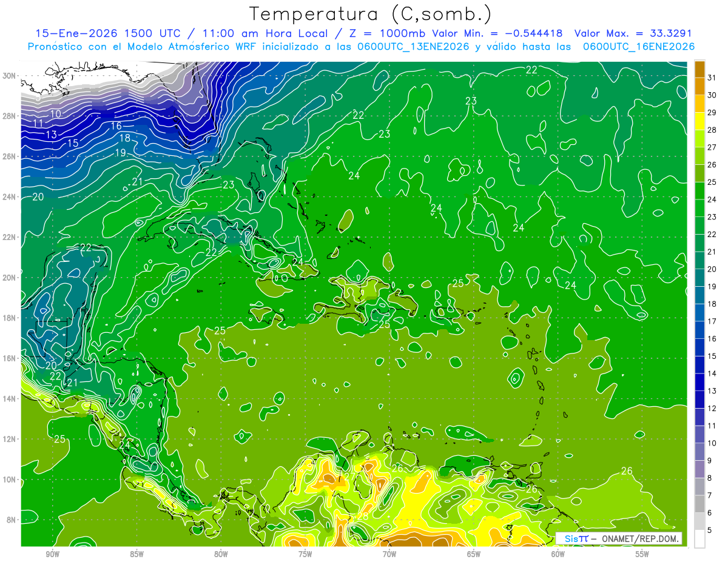This screenshot has height=562, width=728.
Task: Click the "28N" latitude axis label
Action: point(9,116)
